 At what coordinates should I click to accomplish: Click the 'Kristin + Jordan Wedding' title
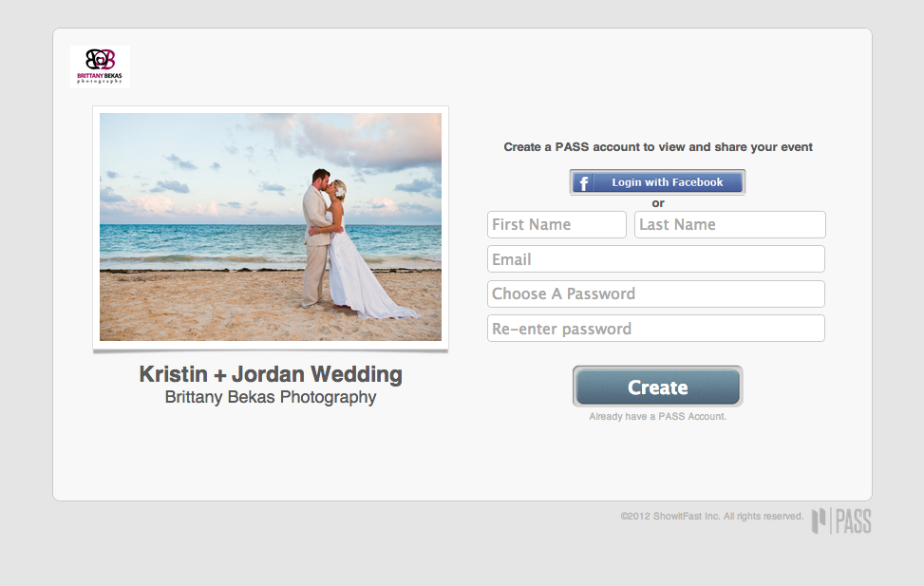point(271,374)
